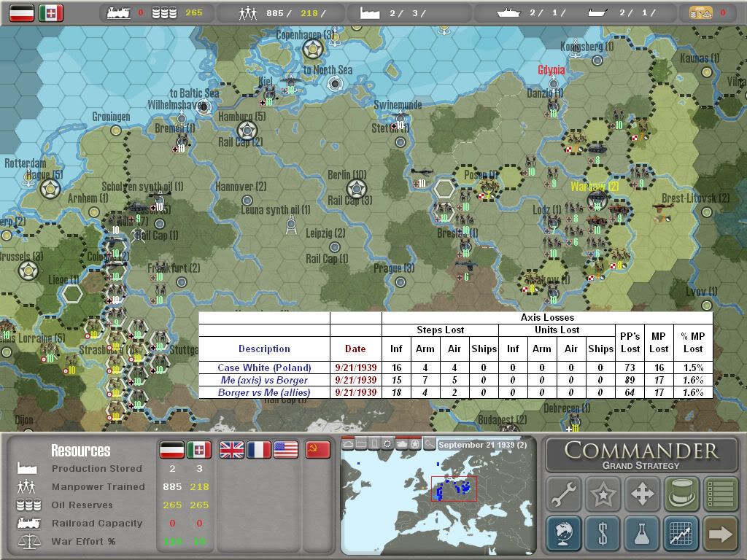Click the people icon beside Manpower Trained
Viewport: 747px width, 560px height.
tap(26, 486)
